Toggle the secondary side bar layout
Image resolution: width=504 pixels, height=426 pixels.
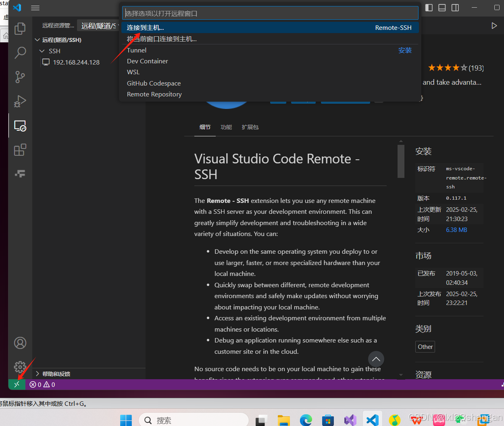[455, 8]
